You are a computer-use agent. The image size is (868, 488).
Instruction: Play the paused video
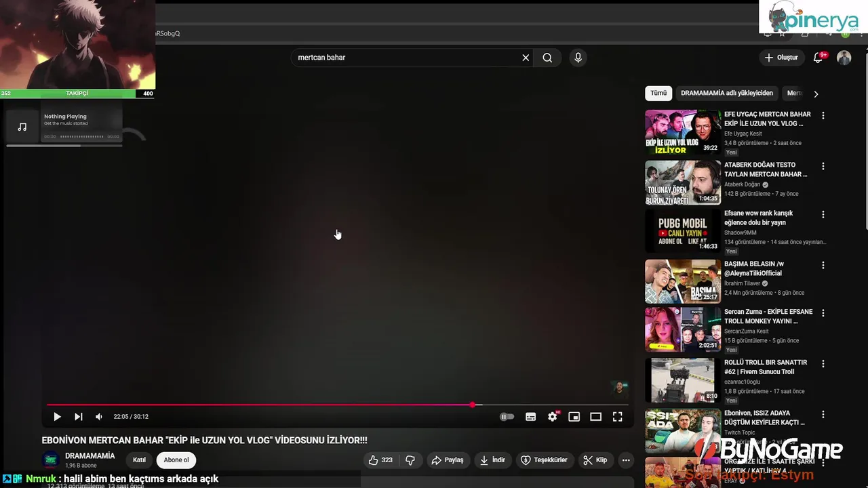tap(57, 417)
